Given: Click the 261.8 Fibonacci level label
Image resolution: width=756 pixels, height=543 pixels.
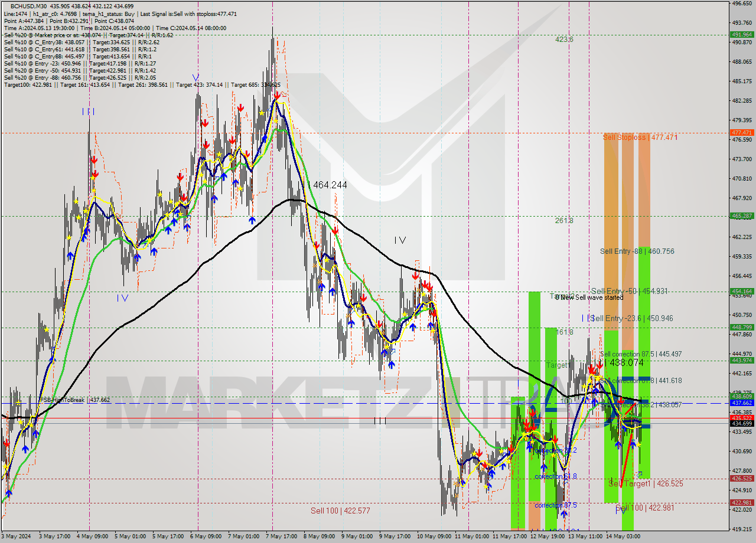Looking at the screenshot, I should point(564,220).
